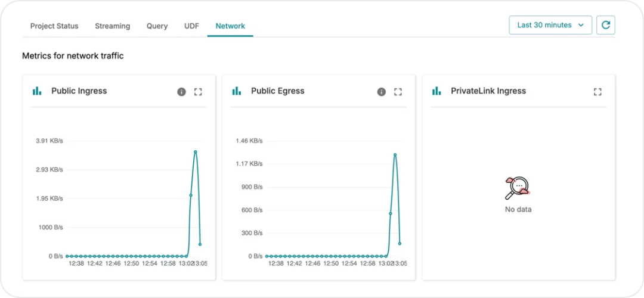Click the Public Ingress bar chart icon

point(37,91)
